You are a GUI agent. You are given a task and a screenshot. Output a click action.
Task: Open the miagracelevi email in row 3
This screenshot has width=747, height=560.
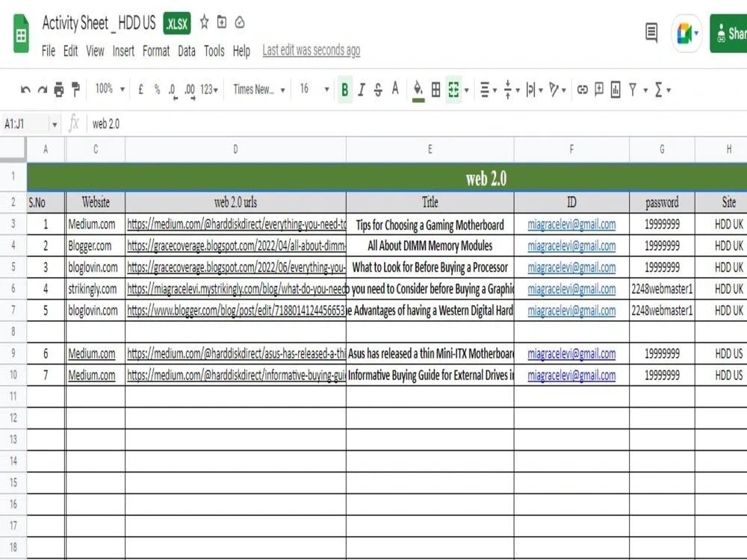click(x=571, y=224)
